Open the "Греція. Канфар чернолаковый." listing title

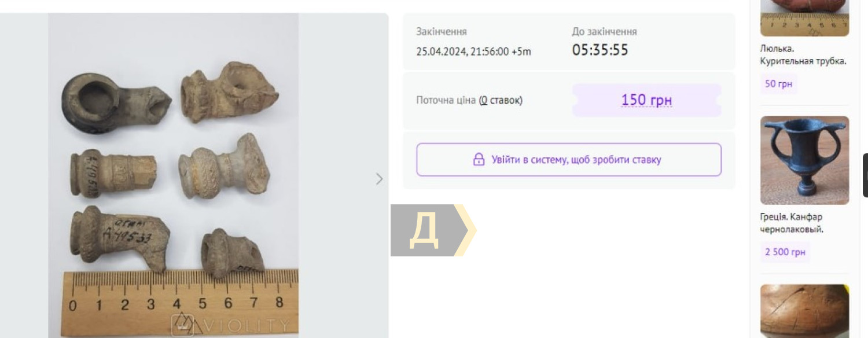coord(792,223)
